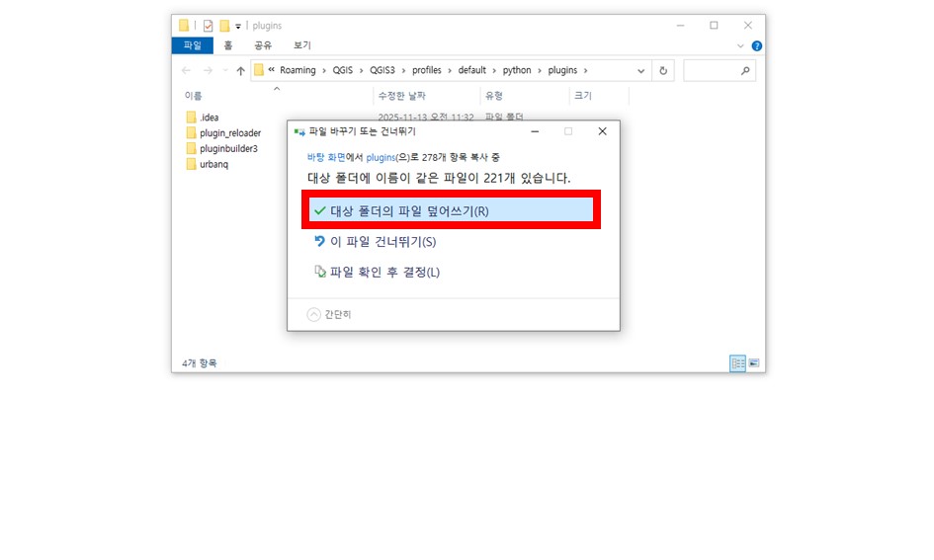Collapse dialog details with 간단히 toggle
Screen dimensions: 934x560
coord(330,314)
